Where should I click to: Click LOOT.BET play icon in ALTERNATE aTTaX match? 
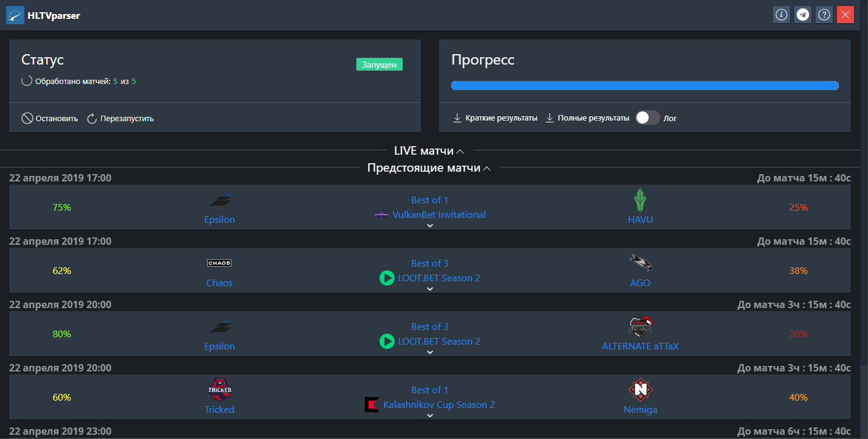point(387,342)
